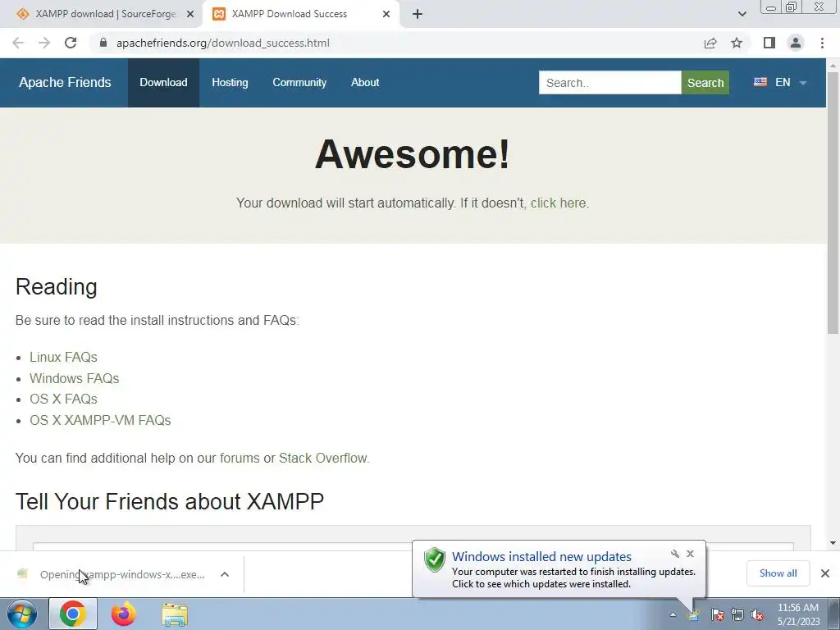Open the notification options wrench icon
This screenshot has height=630, width=840.
675,554
